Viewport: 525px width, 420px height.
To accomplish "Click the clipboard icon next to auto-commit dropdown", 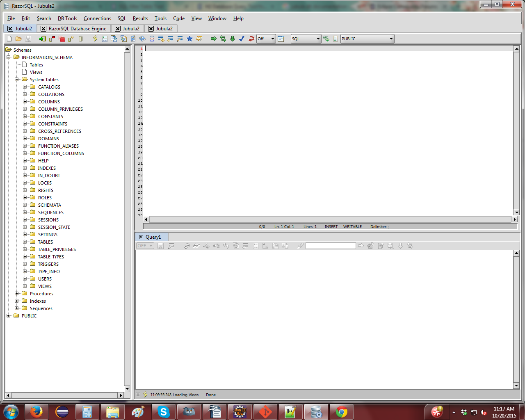I will (x=281, y=39).
